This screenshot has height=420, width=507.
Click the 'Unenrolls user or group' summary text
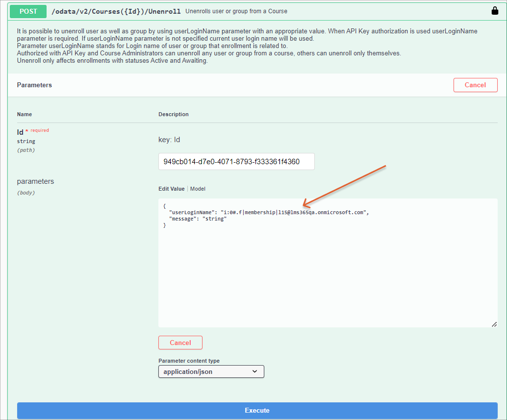pyautogui.click(x=236, y=11)
